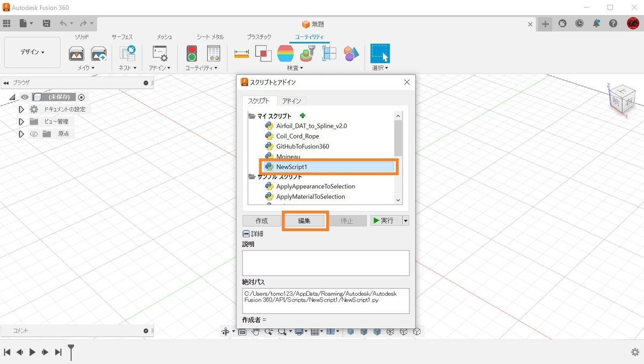Activate radio button next to unsaved component

pyautogui.click(x=82, y=97)
